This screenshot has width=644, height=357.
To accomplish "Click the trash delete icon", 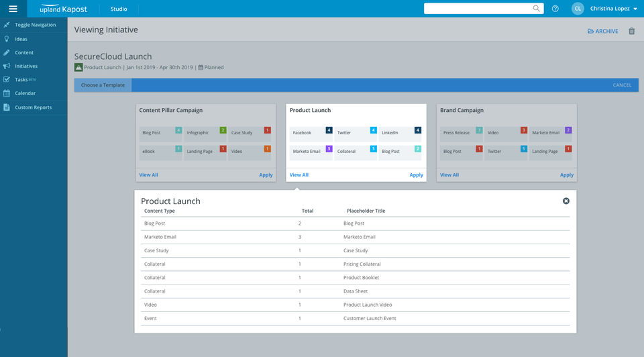I will point(632,32).
